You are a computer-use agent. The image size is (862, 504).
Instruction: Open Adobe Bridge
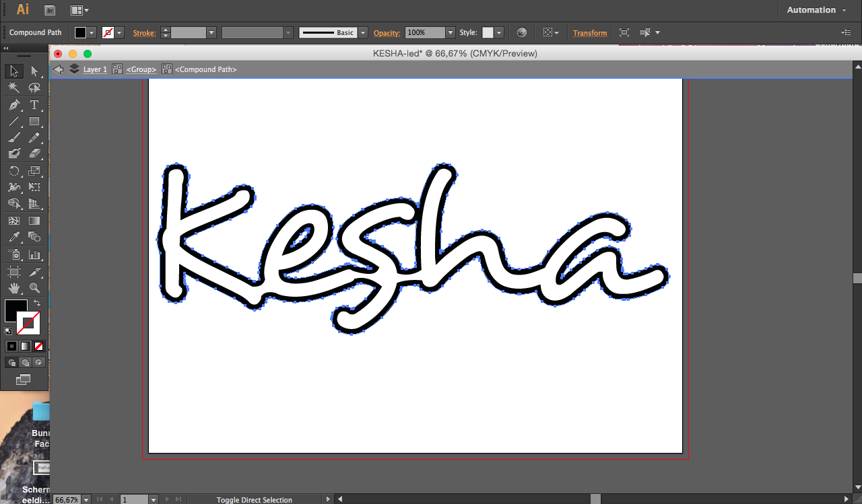(x=49, y=10)
